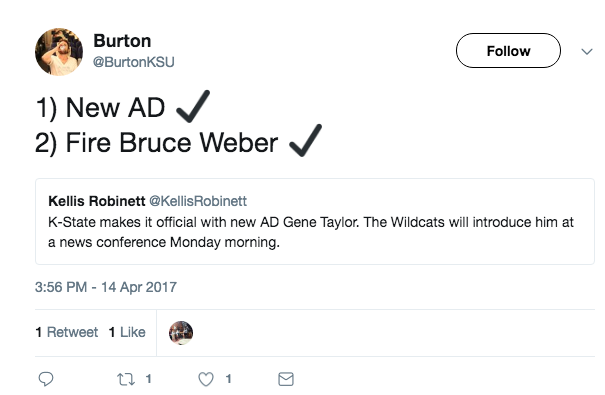Open quoted tweet about AD Gene Taylor
Viewport: 605px width, 395px height.
click(x=315, y=221)
